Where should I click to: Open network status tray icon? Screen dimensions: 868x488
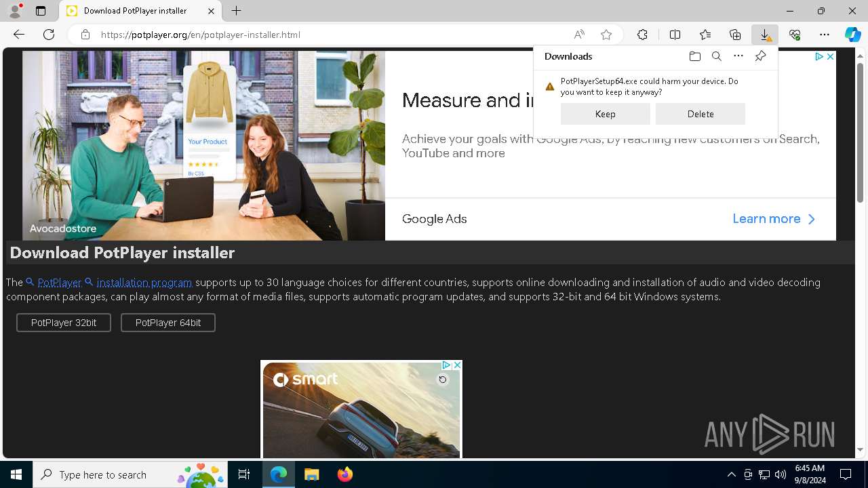(x=764, y=474)
